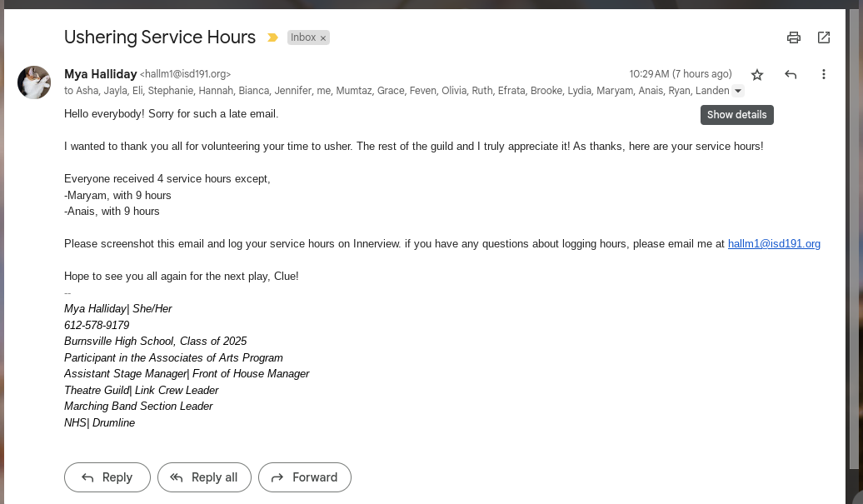The height and width of the screenshot is (504, 863).
Task: Click the email subject Ushering Service Hours
Action: pos(160,37)
